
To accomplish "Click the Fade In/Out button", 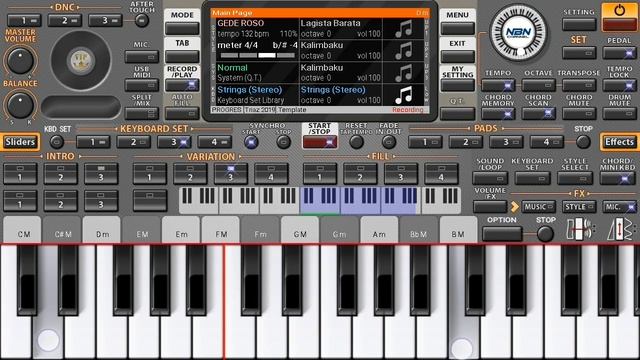I will 389,142.
